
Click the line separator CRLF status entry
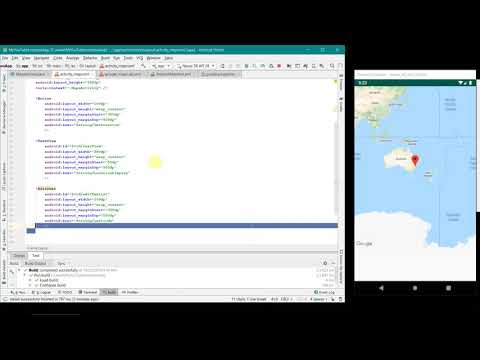click(x=286, y=299)
